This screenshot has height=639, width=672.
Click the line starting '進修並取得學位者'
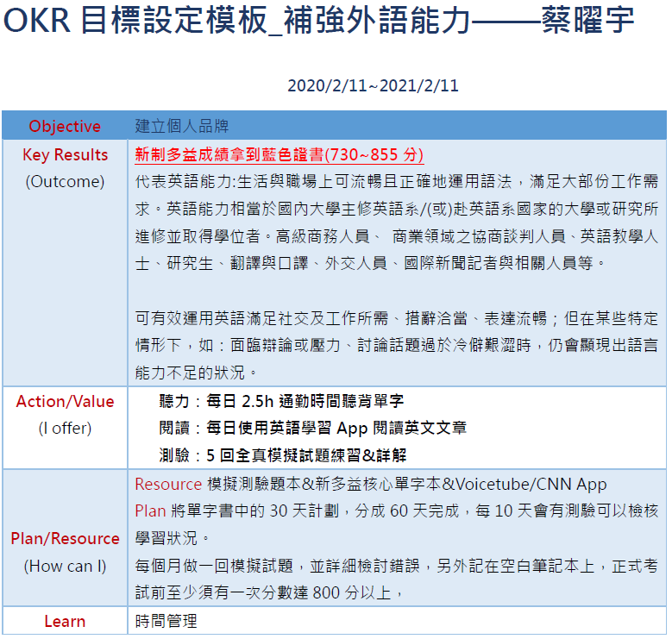(x=397, y=236)
